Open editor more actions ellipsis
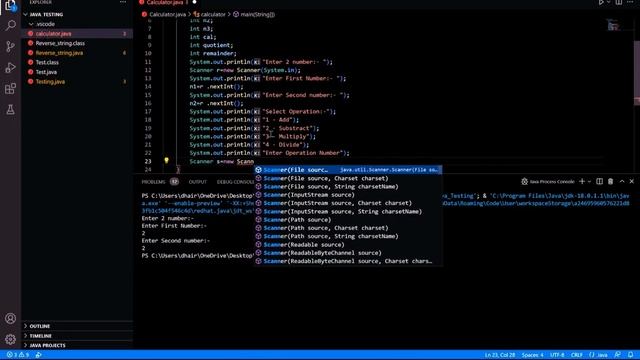 [x=631, y=2]
